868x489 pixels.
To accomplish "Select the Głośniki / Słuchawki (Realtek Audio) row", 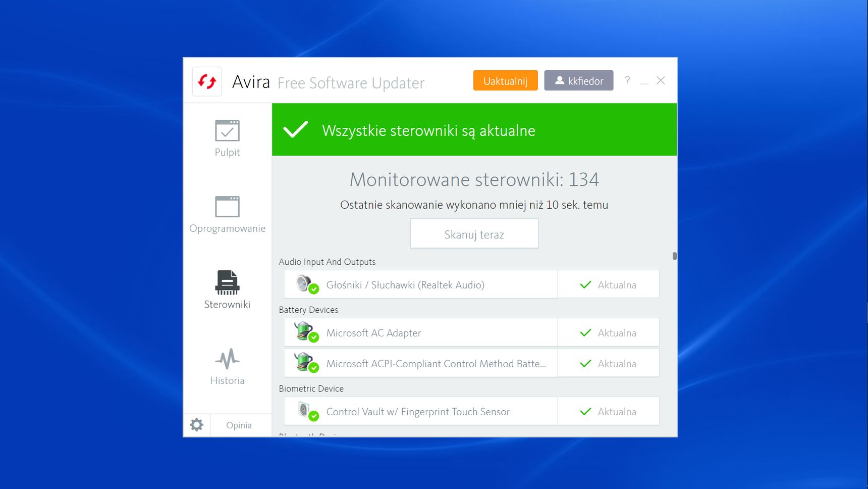I will click(x=471, y=284).
